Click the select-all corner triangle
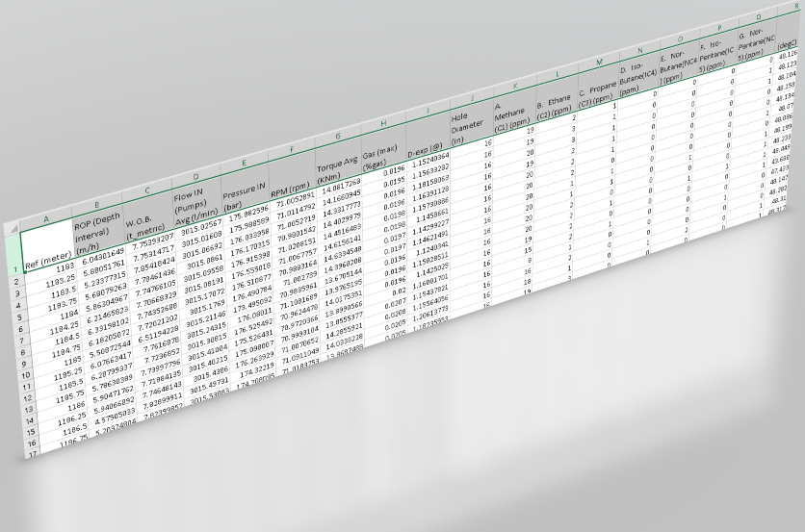 [13, 228]
